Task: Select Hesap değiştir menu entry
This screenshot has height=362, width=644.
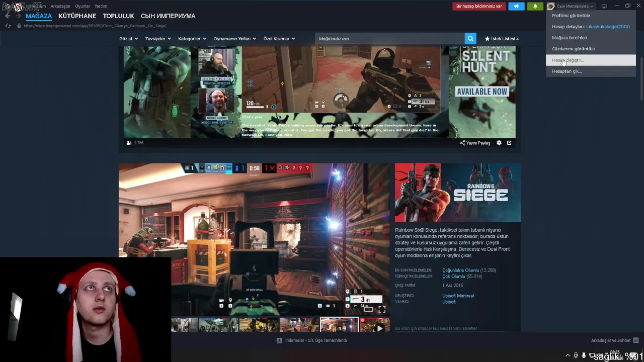Action: tap(591, 60)
